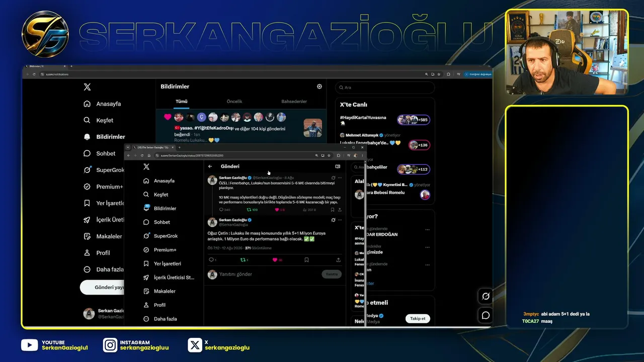The image size is (644, 362).
Task: Click the Yanıtla button
Action: point(332,274)
